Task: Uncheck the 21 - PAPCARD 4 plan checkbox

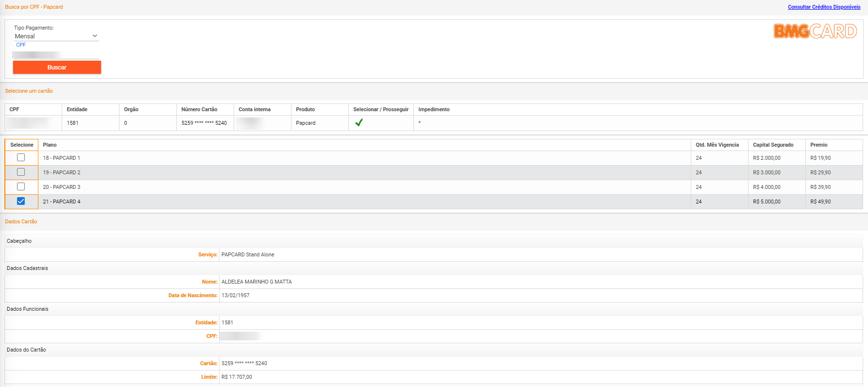Action: click(x=21, y=201)
